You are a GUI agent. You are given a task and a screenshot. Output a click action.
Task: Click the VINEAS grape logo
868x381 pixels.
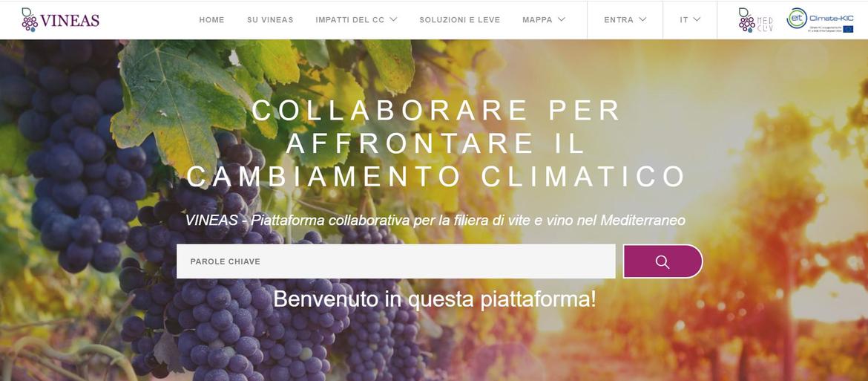coord(30,19)
